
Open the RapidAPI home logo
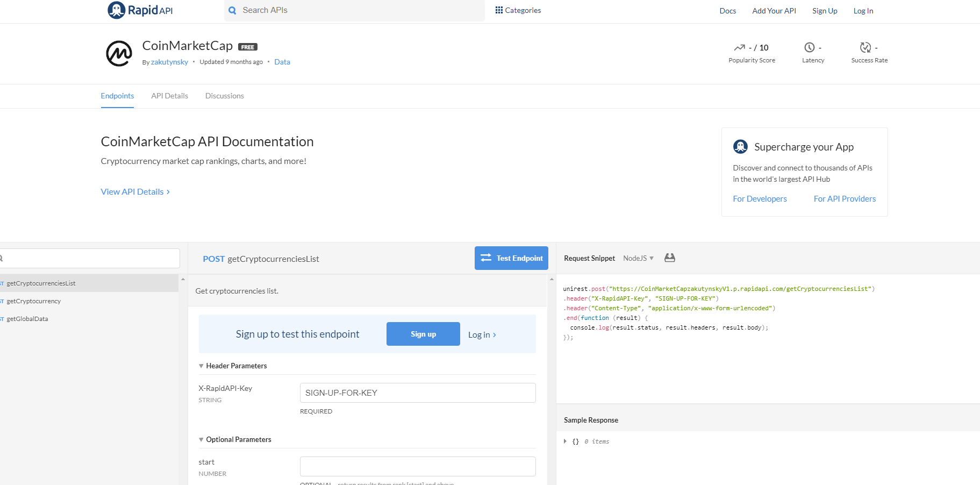pyautogui.click(x=140, y=10)
